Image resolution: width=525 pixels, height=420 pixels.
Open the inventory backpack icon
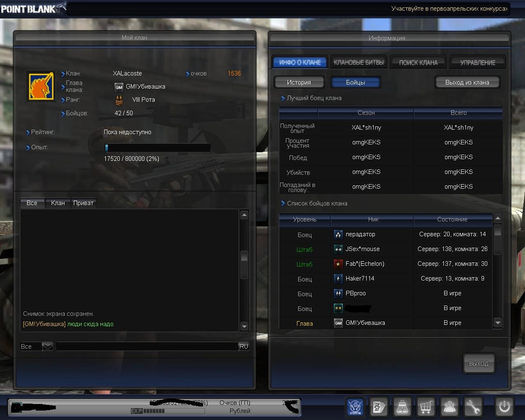[402, 407]
